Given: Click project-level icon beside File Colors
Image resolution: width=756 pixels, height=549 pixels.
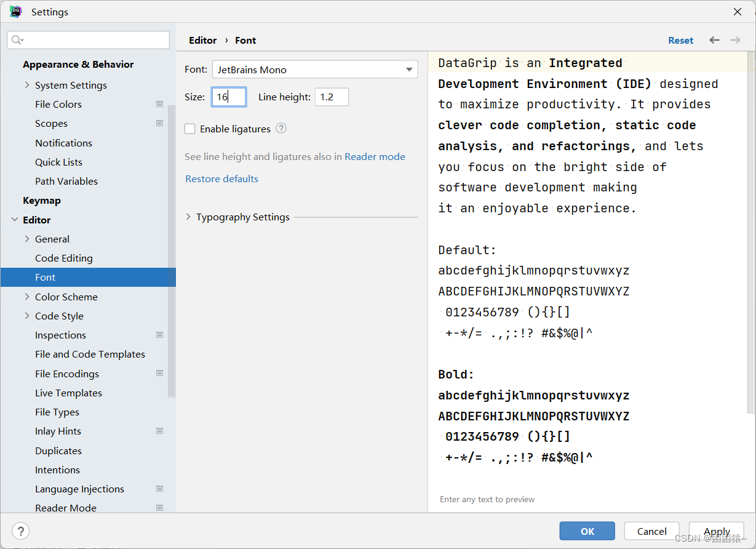Looking at the screenshot, I should click(x=160, y=105).
